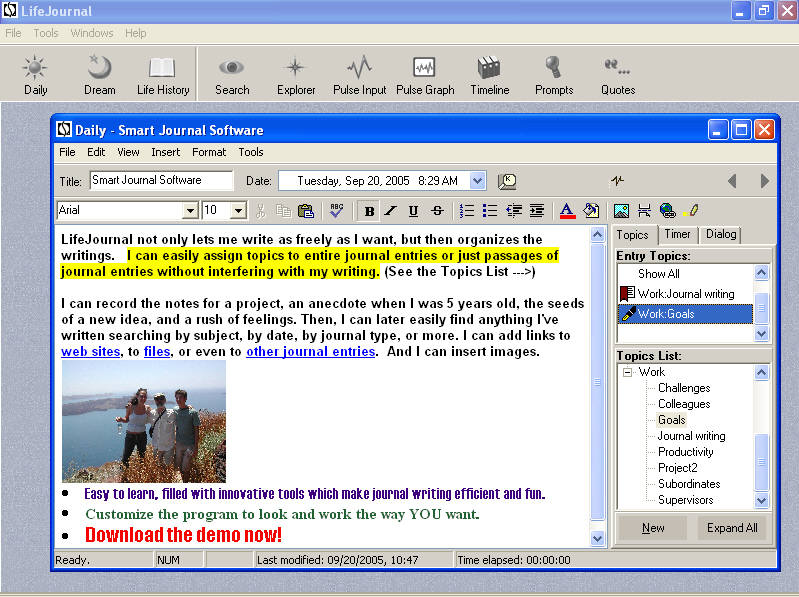The width and height of the screenshot is (799, 597).
Task: Toggle strikethrough formatting
Action: click(x=436, y=210)
